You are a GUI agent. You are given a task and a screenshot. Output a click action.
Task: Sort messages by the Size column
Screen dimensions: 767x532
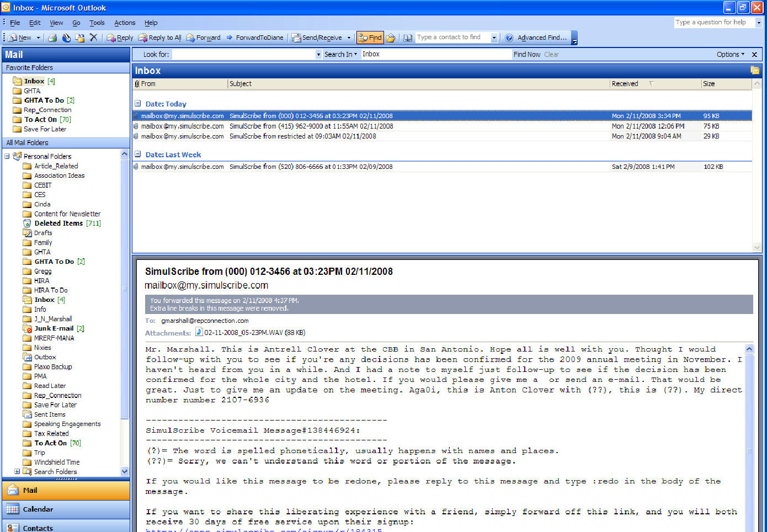coord(727,84)
